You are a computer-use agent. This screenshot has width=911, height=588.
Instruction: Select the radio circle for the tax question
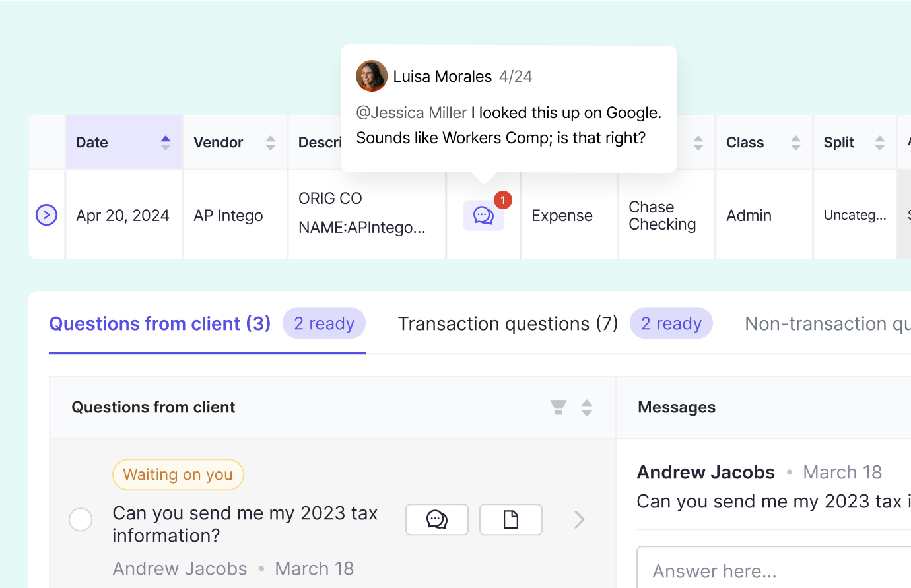(x=81, y=520)
